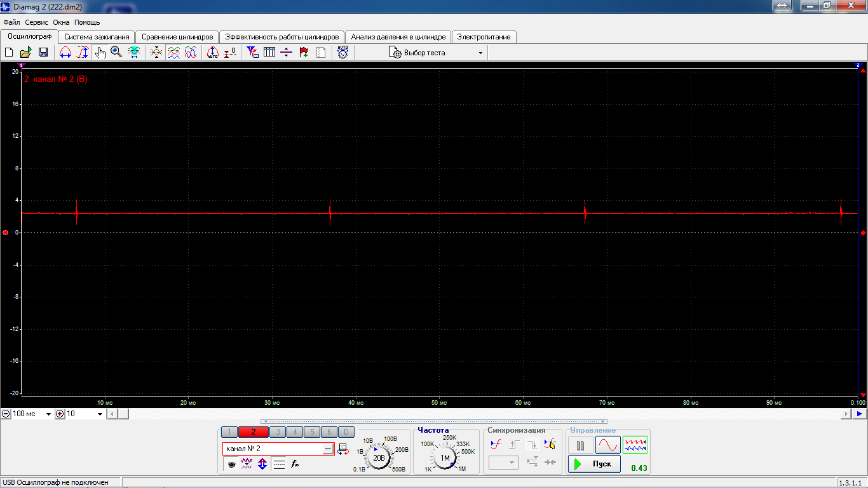Viewport: 868px width, 488px height.
Task: Switch to the Электропитание tab
Action: pyautogui.click(x=484, y=37)
